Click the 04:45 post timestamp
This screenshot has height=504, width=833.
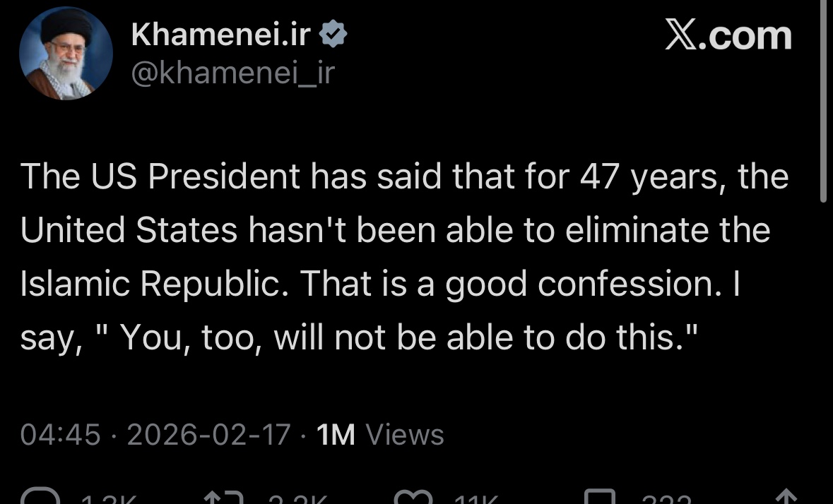(x=61, y=435)
